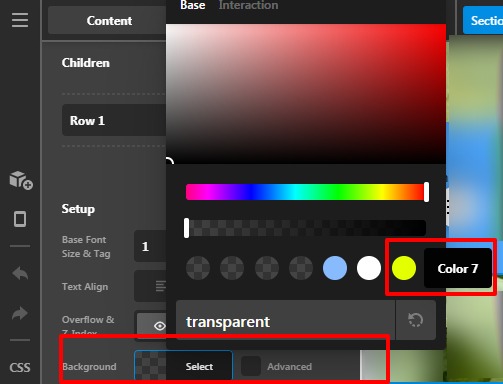Select the light blue color swatch
Image resolution: width=503 pixels, height=384 pixels.
point(335,268)
